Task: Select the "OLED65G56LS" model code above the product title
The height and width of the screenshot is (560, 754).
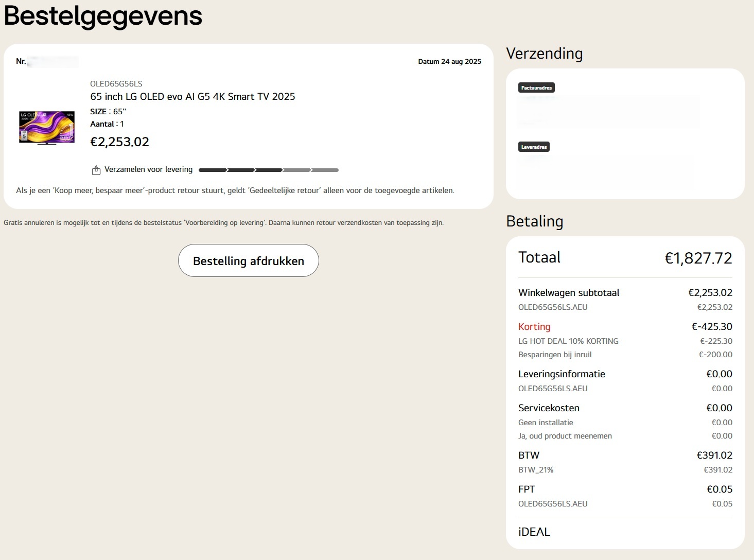Action: coord(116,83)
